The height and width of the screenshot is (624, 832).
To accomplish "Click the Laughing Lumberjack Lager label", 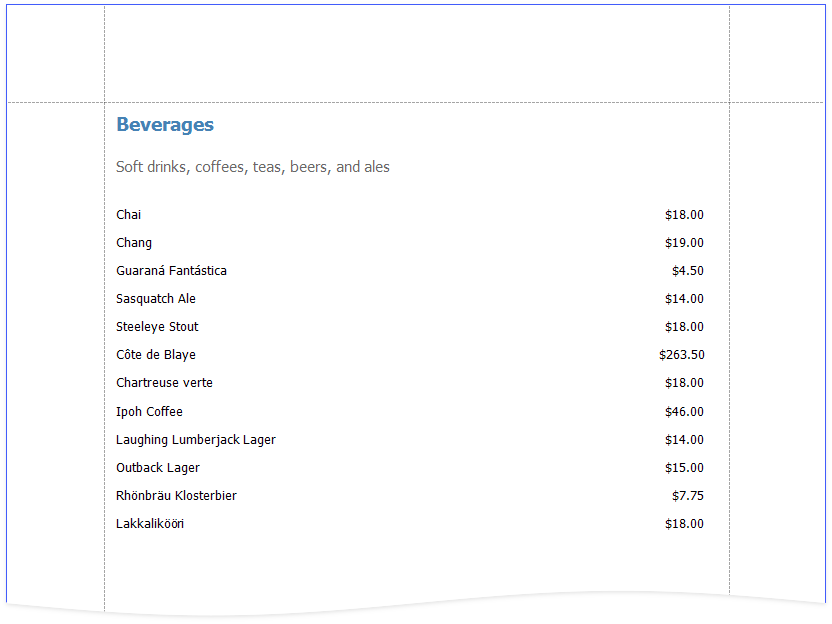I will point(195,440).
